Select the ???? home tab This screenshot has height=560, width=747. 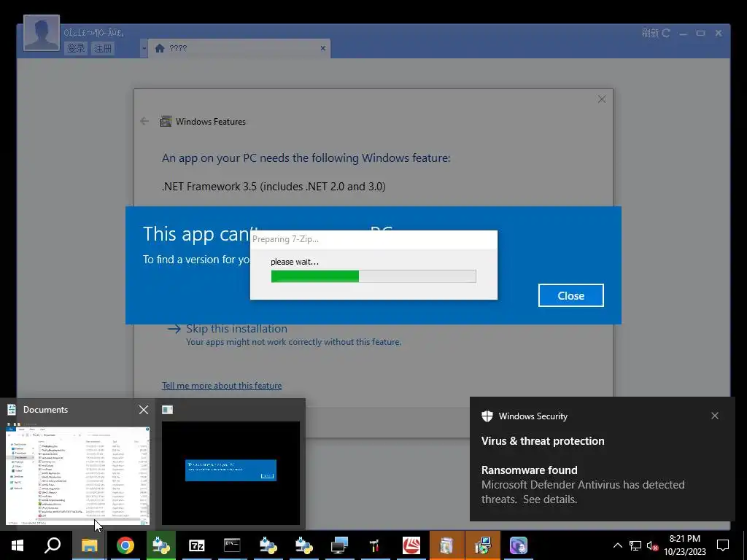point(239,48)
